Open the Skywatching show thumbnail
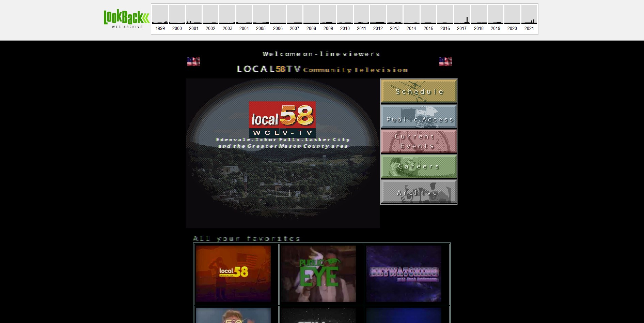The width and height of the screenshot is (644, 323). coord(404,274)
